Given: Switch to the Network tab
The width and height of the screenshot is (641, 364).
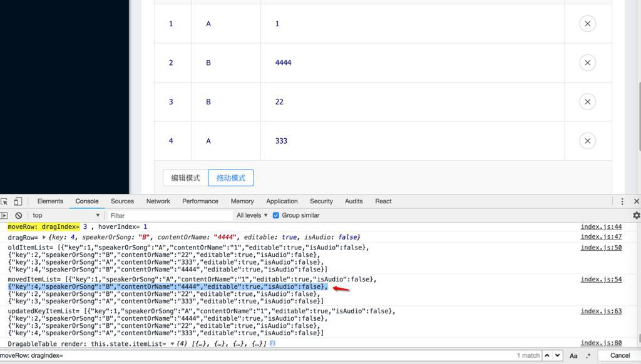Looking at the screenshot, I should pos(158,201).
